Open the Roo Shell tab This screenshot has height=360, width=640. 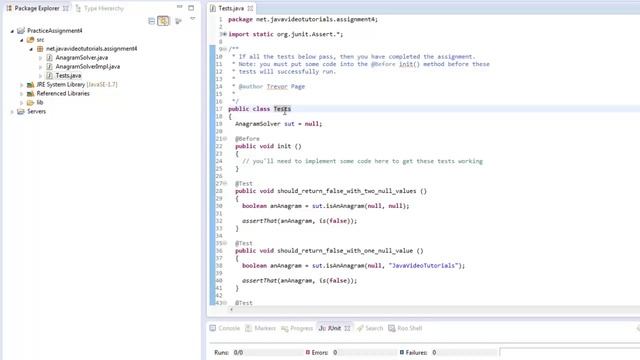point(405,328)
